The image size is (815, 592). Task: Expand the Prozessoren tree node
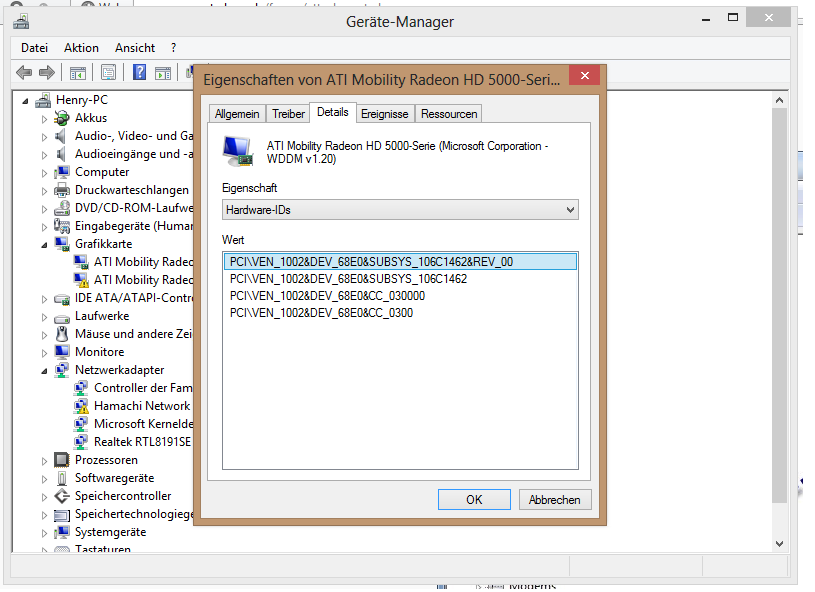point(44,461)
